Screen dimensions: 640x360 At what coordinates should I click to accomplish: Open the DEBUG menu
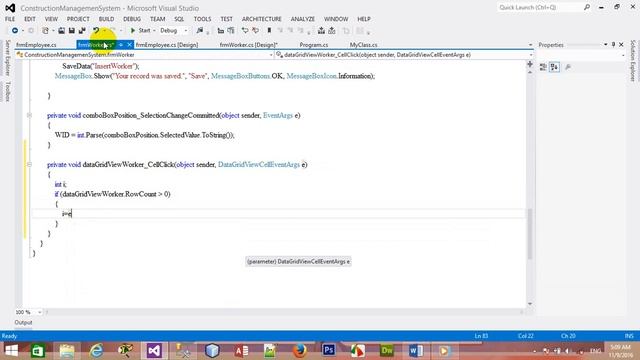[132, 19]
